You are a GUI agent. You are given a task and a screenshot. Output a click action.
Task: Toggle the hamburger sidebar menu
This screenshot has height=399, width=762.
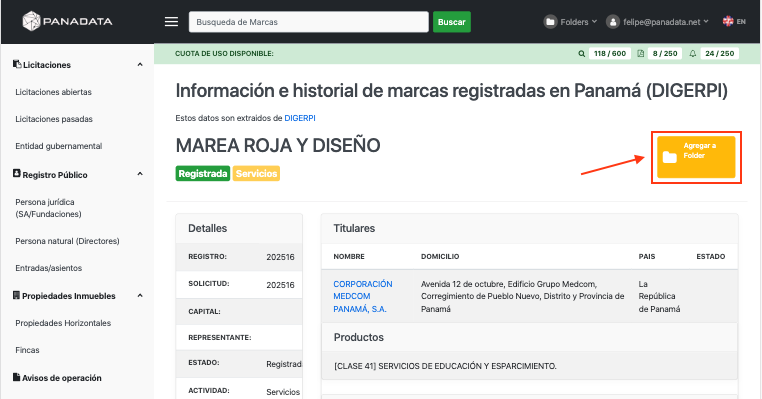(171, 22)
